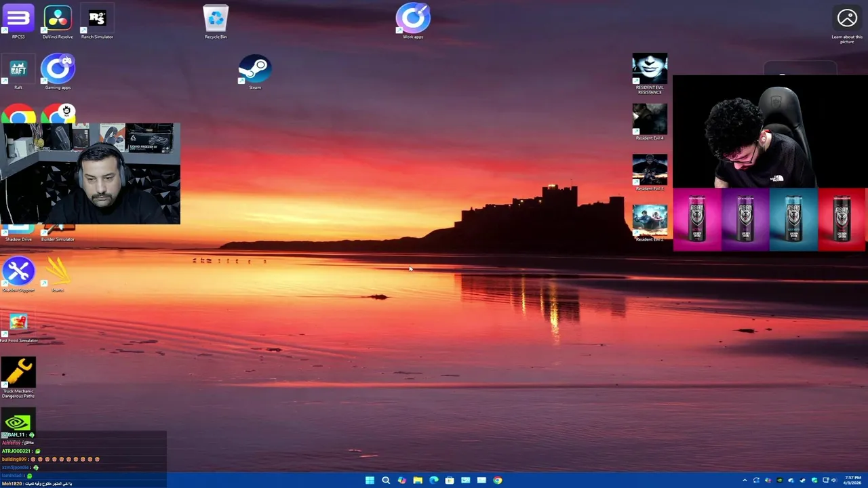Image resolution: width=868 pixels, height=488 pixels.
Task: Select the Fast Food Simulator shortcut
Action: click(x=18, y=325)
